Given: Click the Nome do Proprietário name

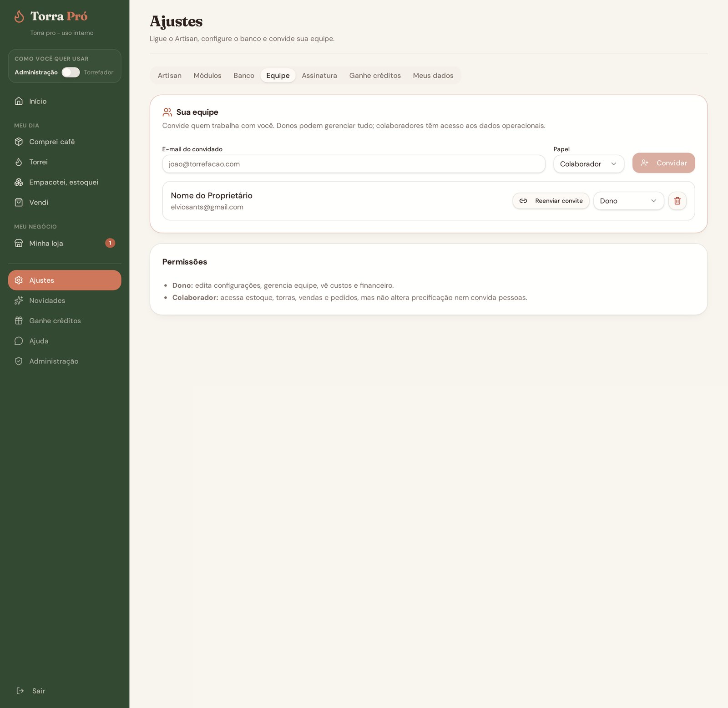Looking at the screenshot, I should tap(212, 195).
